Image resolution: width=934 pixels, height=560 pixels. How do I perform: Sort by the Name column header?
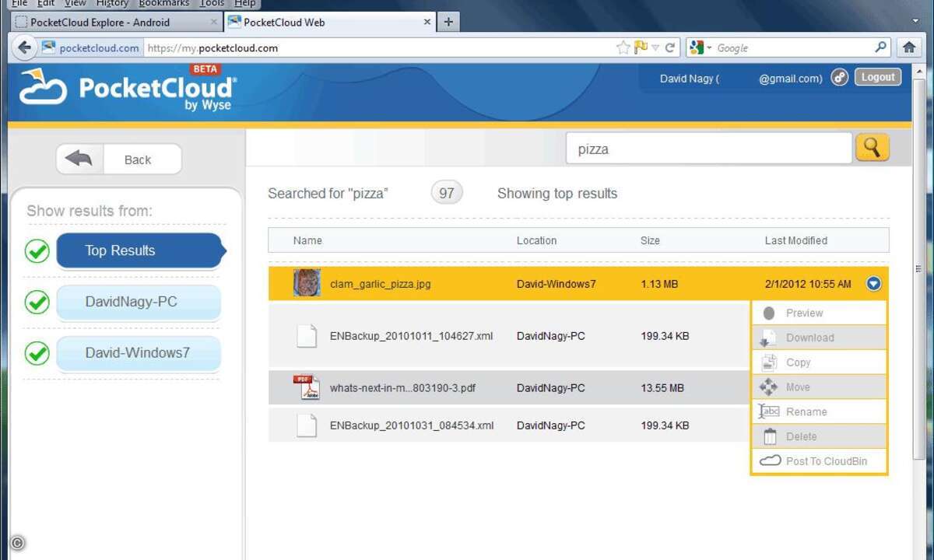point(307,240)
